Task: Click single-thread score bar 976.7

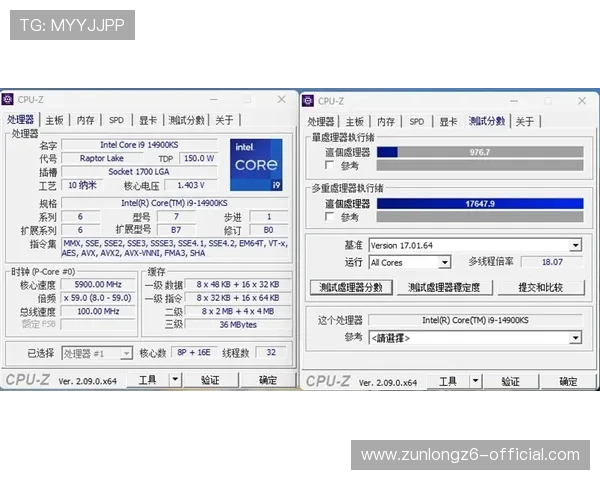Action: [480, 152]
